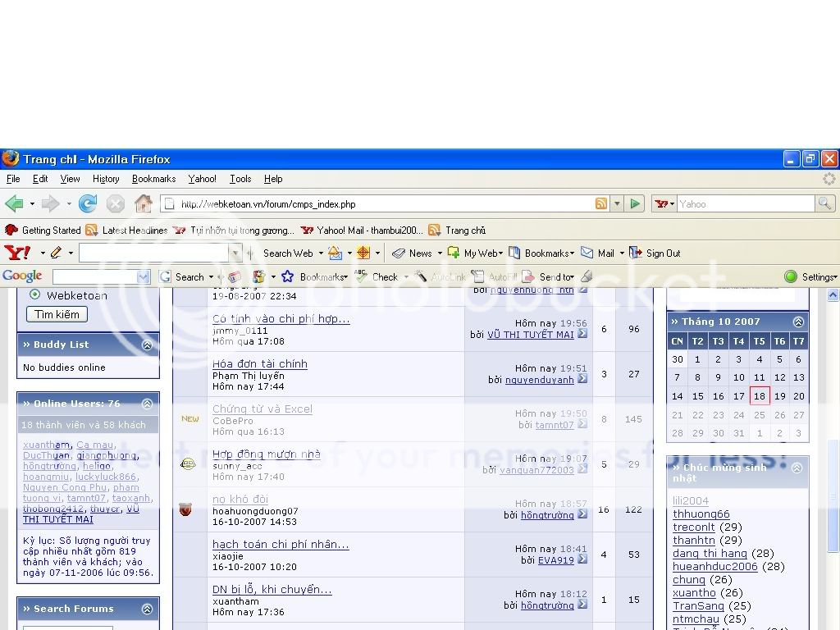
Task: Open the address bar history dropdown
Action: click(617, 204)
